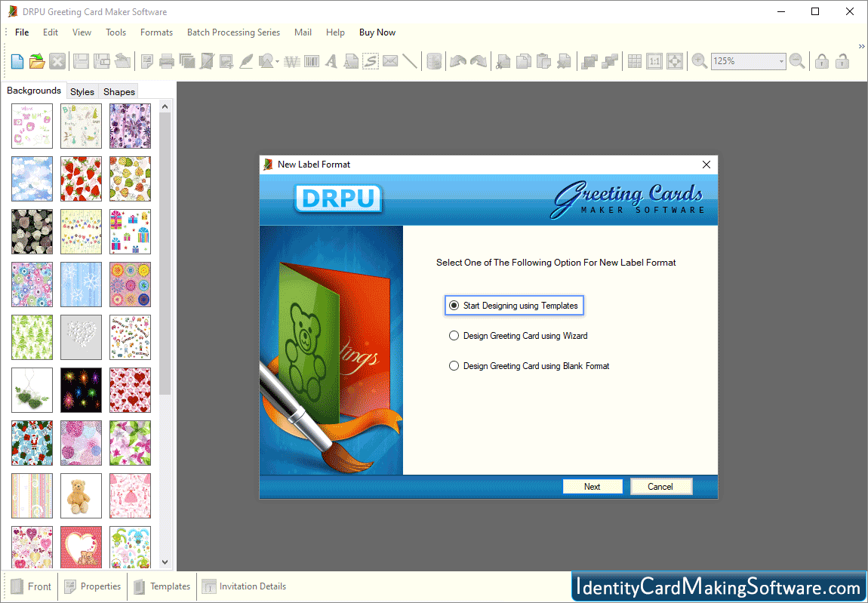Click the Fit to Window icon
Screen dimensions: 868x603
click(x=674, y=61)
